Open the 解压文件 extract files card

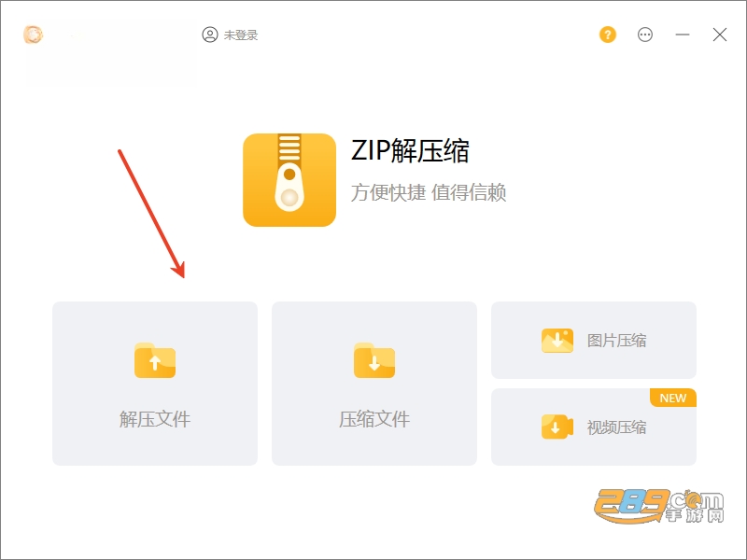(155, 384)
